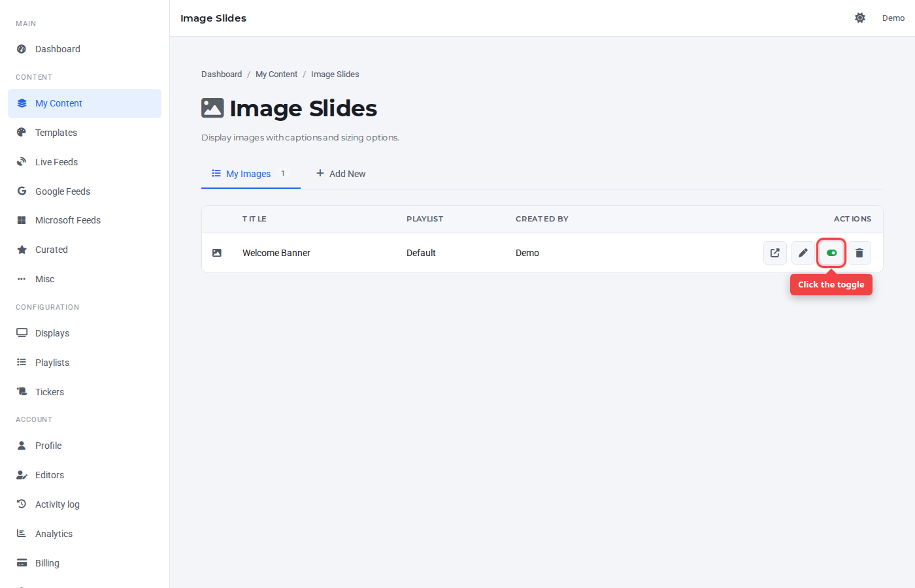Click the Microsoft windows icon

[x=22, y=220]
